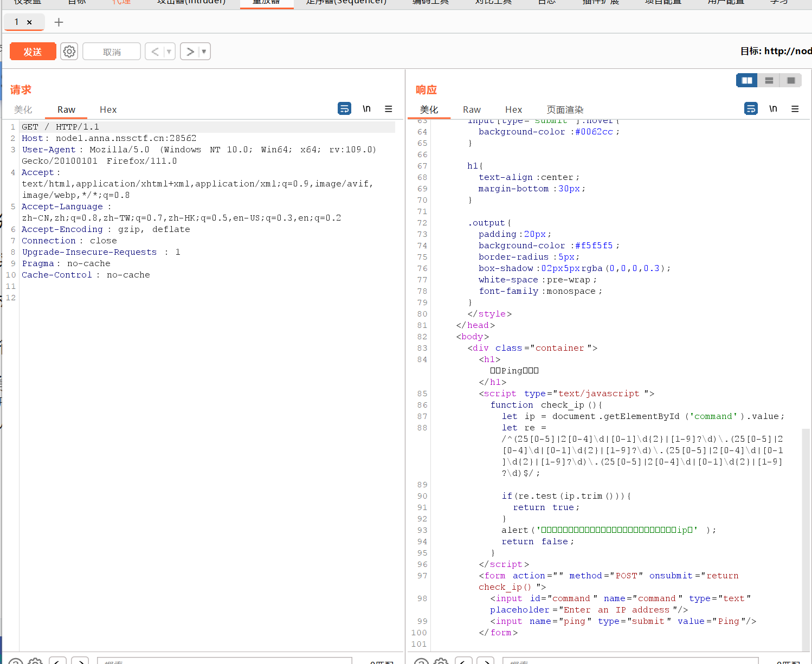Viewport: 812px width, 664px height.
Task: Open dropdown beside the back history arrow
Action: tap(169, 51)
